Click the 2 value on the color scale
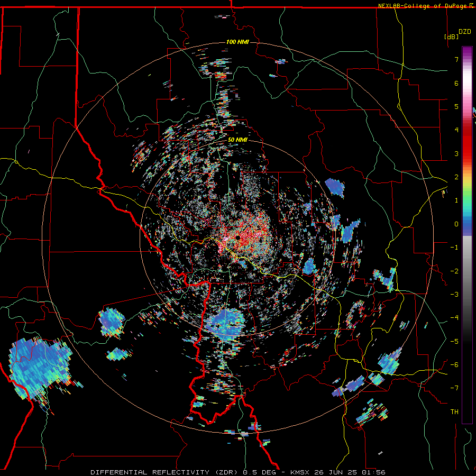The height and width of the screenshot is (476, 476). (456, 177)
